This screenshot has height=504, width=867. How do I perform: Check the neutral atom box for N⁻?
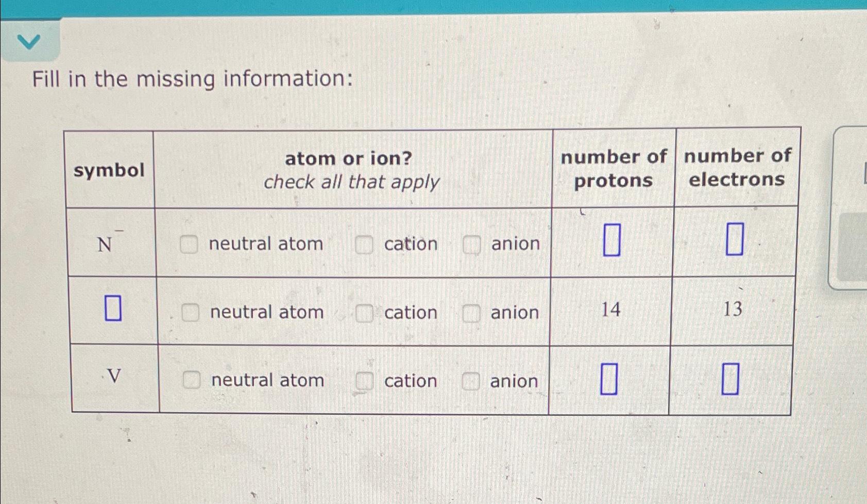click(x=191, y=244)
